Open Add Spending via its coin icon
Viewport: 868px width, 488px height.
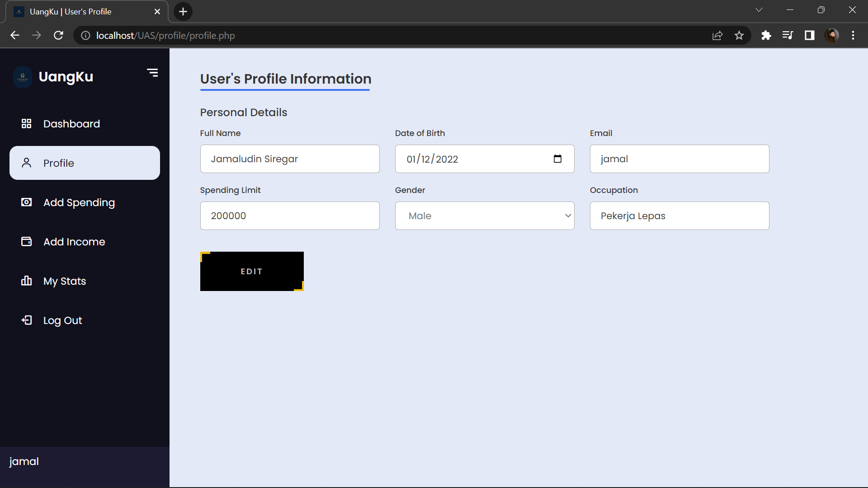pyautogui.click(x=27, y=202)
